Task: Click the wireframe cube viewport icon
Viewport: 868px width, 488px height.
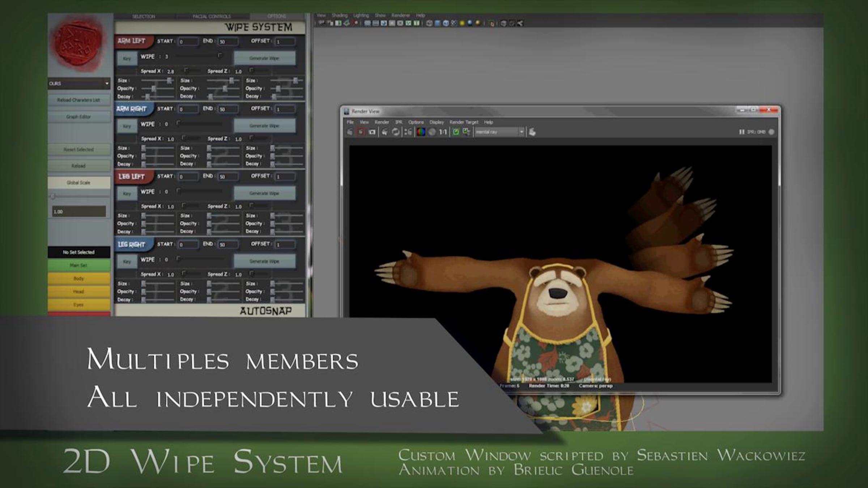Action: pyautogui.click(x=429, y=23)
